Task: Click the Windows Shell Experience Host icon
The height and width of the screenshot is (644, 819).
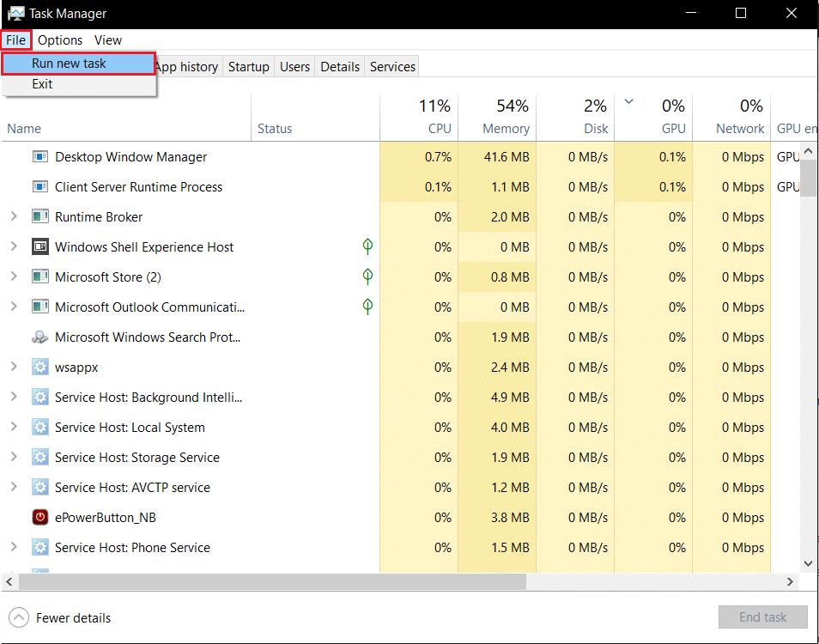Action: (40, 247)
